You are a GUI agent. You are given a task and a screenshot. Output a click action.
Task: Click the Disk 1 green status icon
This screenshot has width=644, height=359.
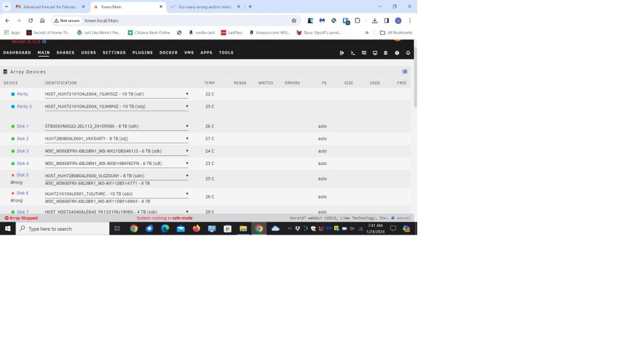(x=13, y=126)
